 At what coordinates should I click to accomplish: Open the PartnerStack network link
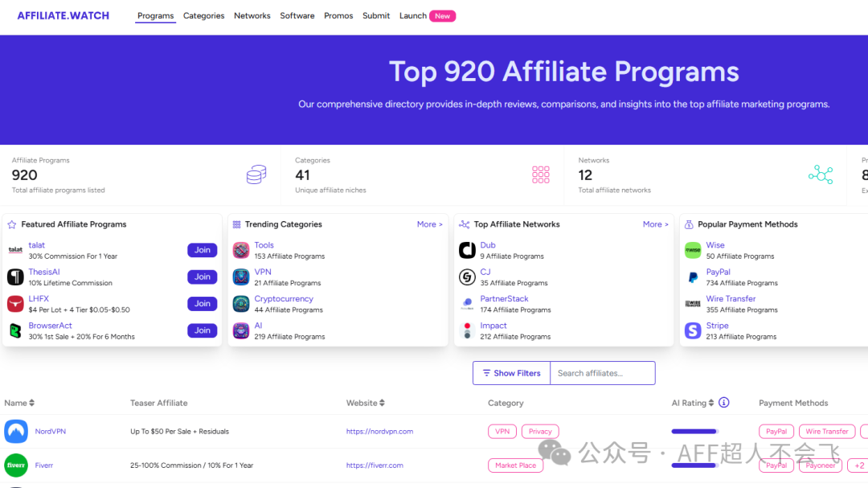504,298
